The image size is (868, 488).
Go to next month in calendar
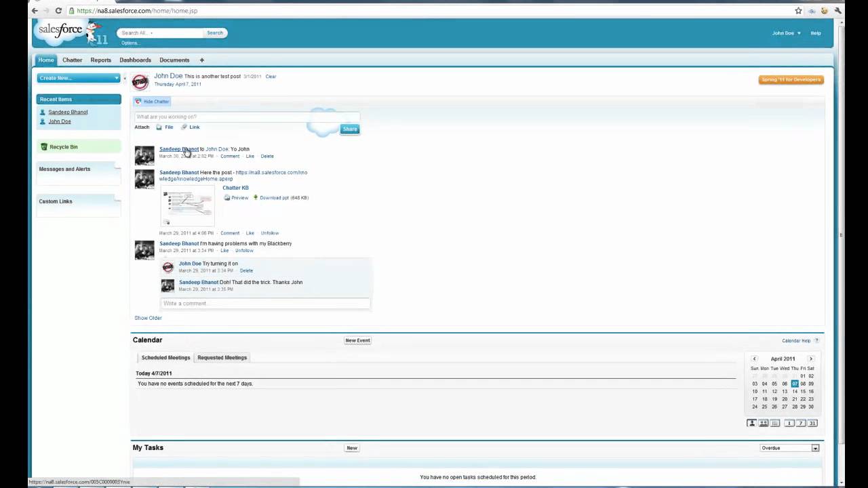pyautogui.click(x=810, y=359)
